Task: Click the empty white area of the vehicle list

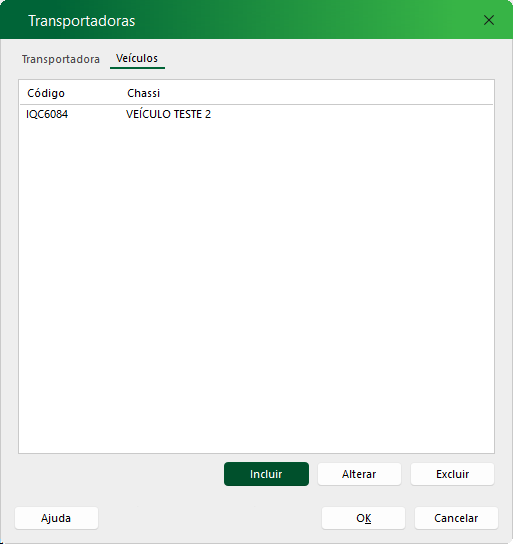Action: [x=256, y=284]
